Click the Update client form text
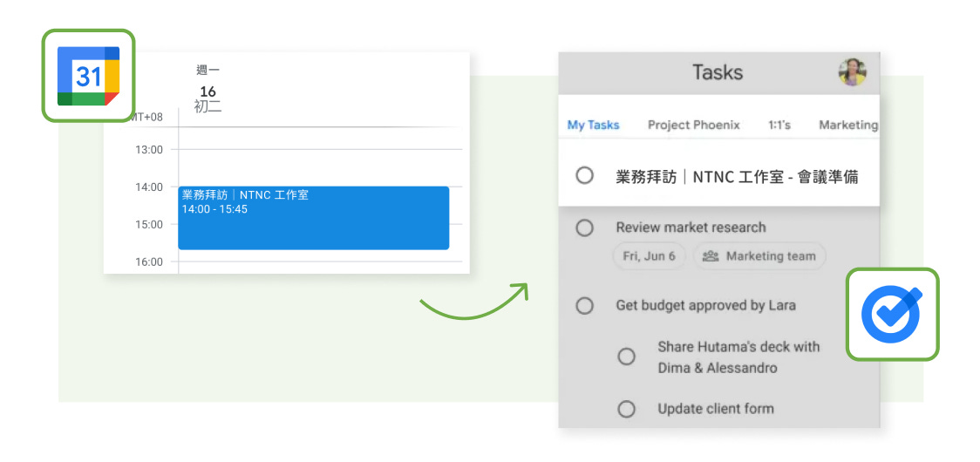 point(716,409)
